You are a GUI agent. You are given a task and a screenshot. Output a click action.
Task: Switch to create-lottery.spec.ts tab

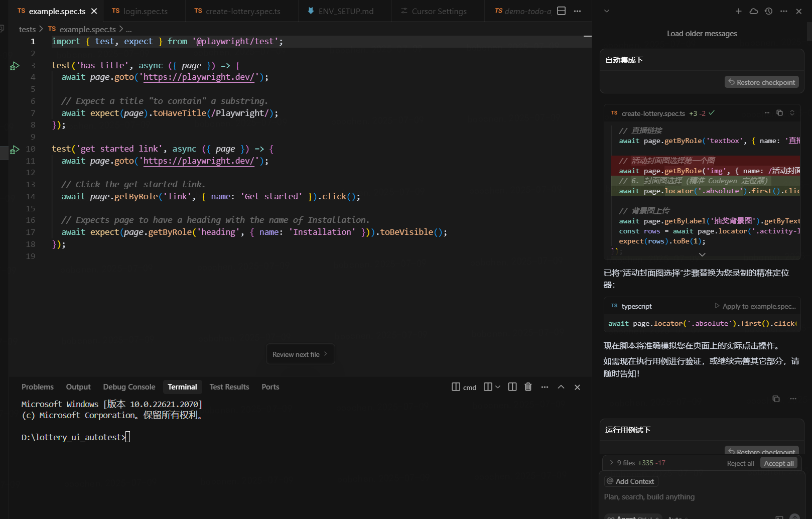242,11
